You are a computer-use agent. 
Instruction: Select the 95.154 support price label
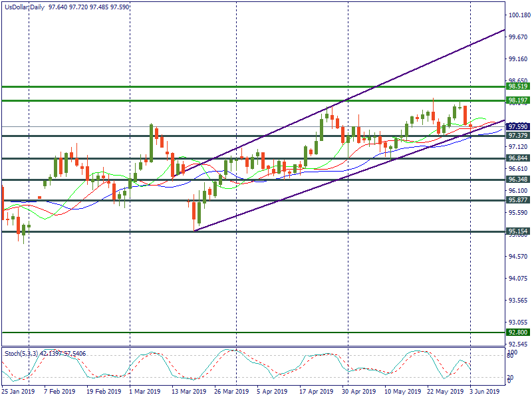pos(517,231)
